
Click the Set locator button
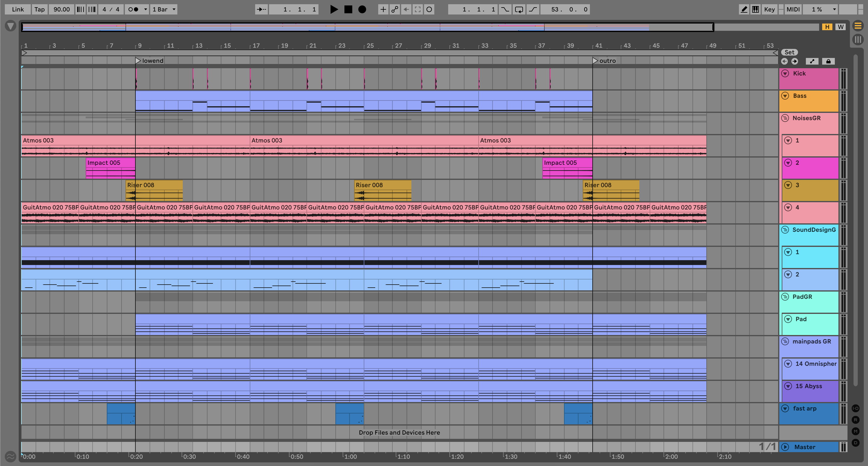point(789,52)
